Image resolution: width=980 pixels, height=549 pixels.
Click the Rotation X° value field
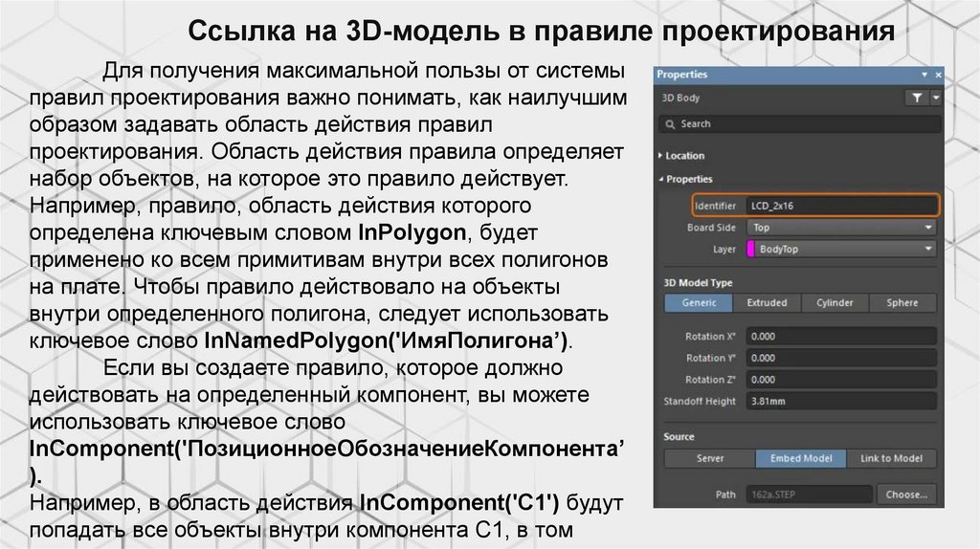pyautogui.click(x=840, y=337)
